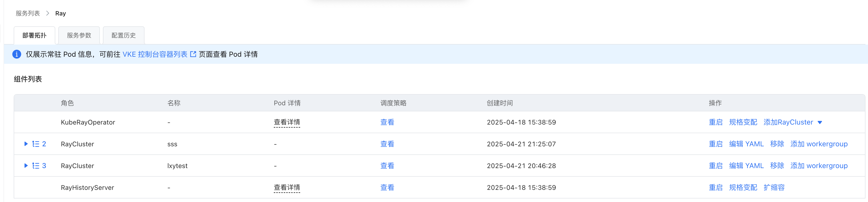Click the tree list icon in the lxytest row
The width and height of the screenshot is (868, 202).
click(36, 166)
